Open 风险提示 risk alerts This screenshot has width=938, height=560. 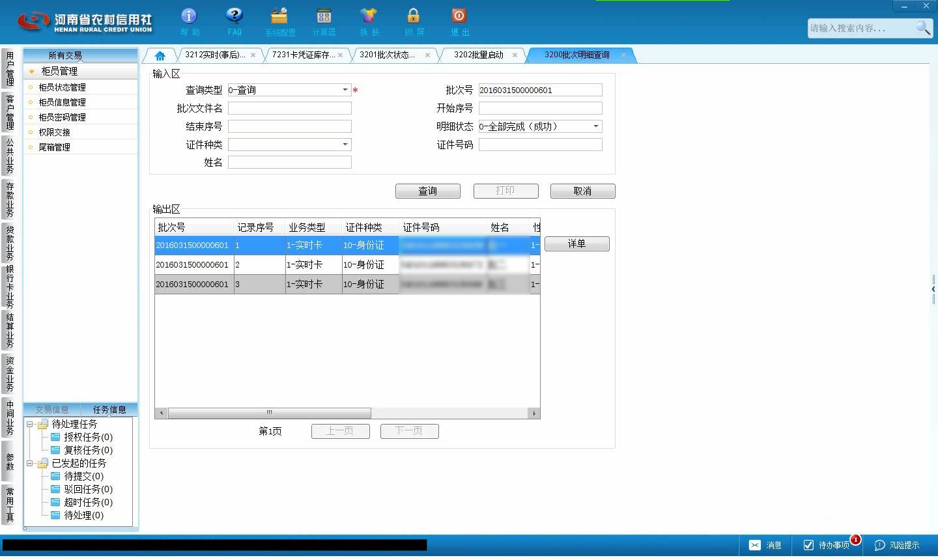897,545
